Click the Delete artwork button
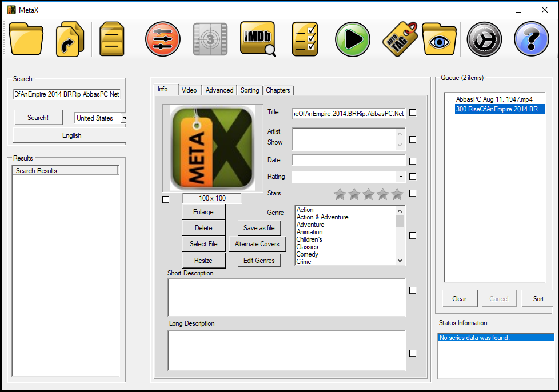Viewport: 559px width, 392px height. 203,228
